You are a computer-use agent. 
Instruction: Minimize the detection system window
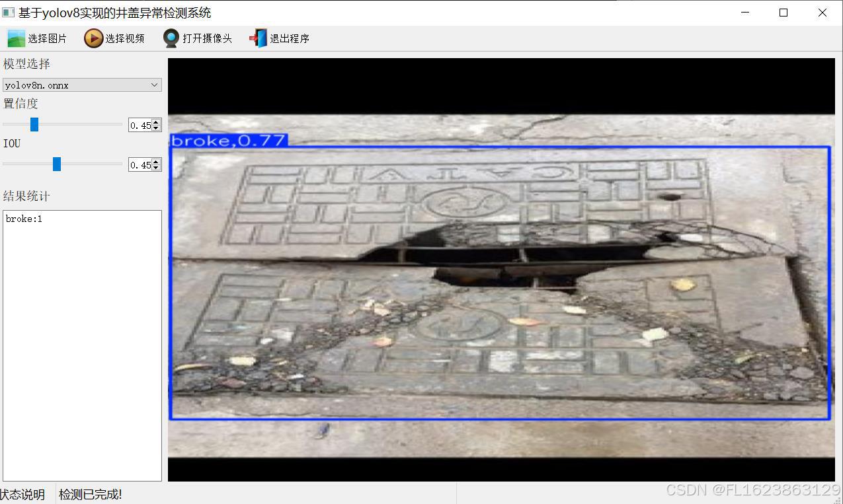(x=745, y=13)
